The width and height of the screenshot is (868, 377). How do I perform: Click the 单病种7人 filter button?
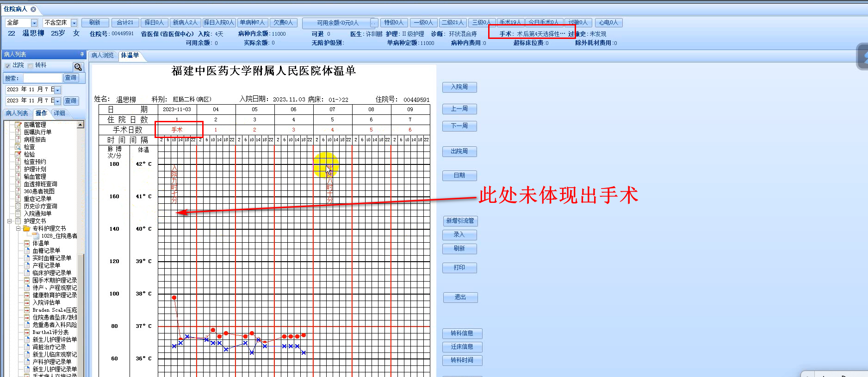tap(252, 23)
